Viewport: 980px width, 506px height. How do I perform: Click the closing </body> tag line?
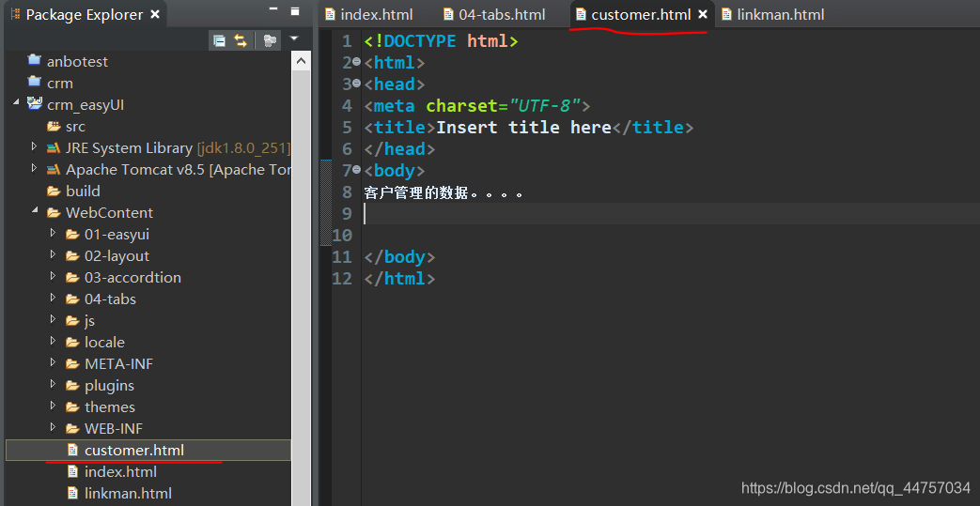pyautogui.click(x=399, y=256)
